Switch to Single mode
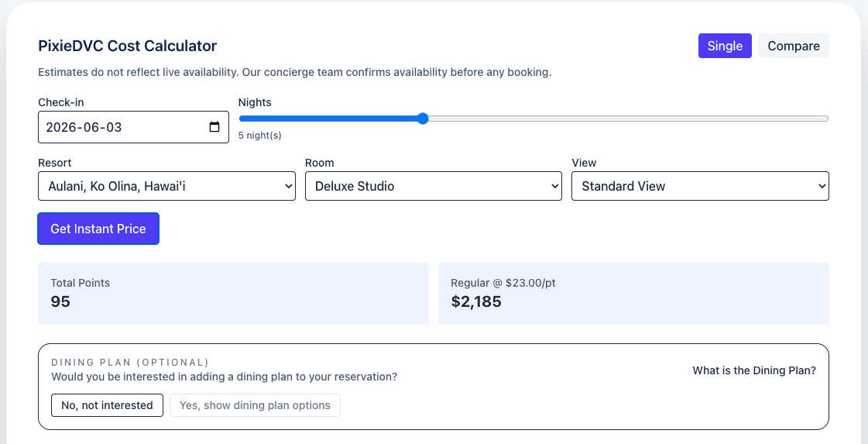 725,46
